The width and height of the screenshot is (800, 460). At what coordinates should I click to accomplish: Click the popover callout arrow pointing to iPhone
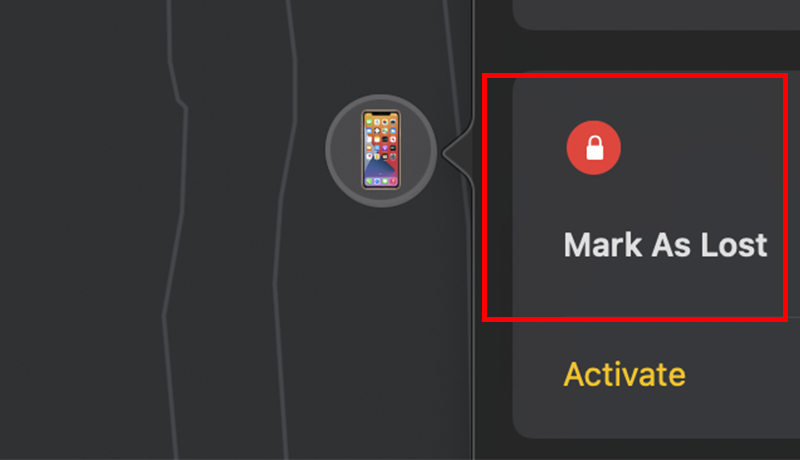point(458,152)
